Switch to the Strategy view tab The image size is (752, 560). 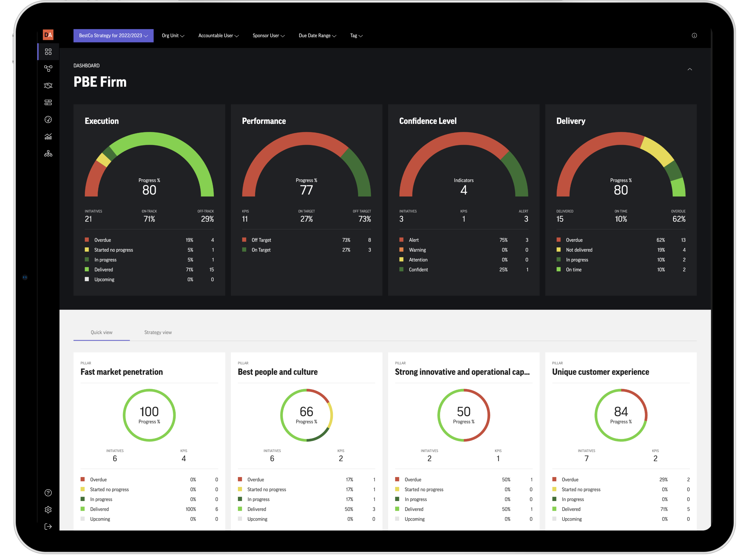[x=158, y=332]
